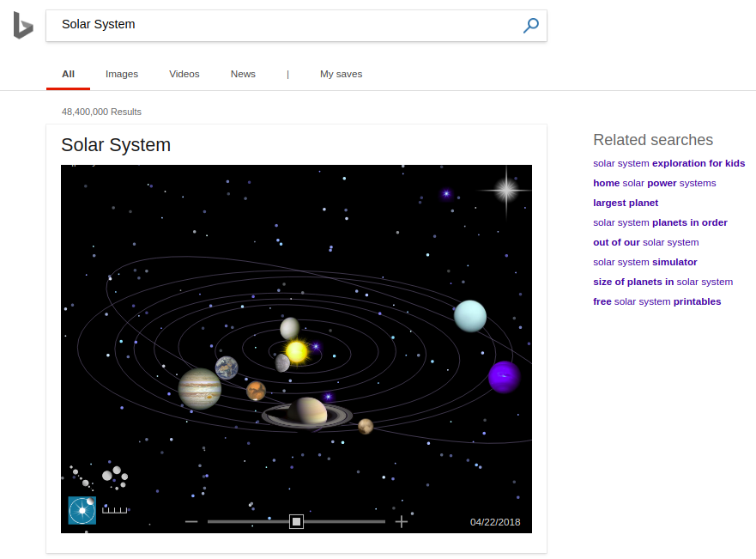756x559 pixels.
Task: Click the Bing logo
Action: (23, 25)
